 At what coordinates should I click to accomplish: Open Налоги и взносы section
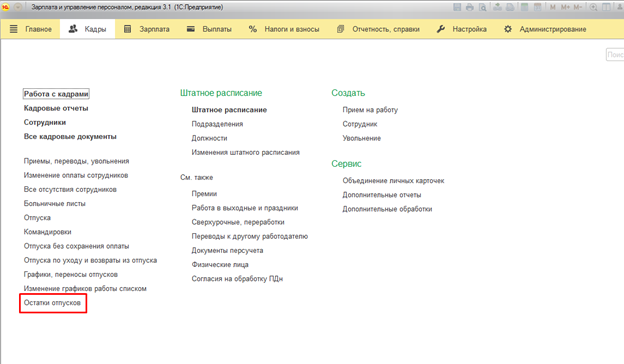[x=284, y=29]
